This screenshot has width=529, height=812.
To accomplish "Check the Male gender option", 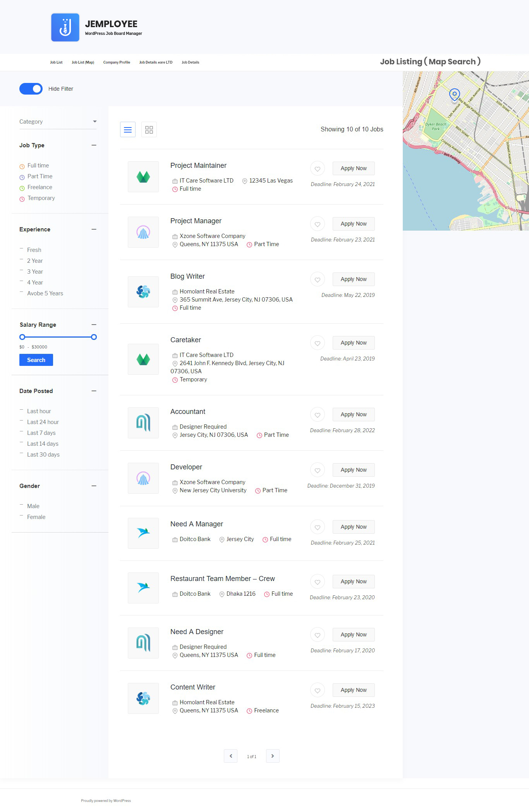I will 29,506.
